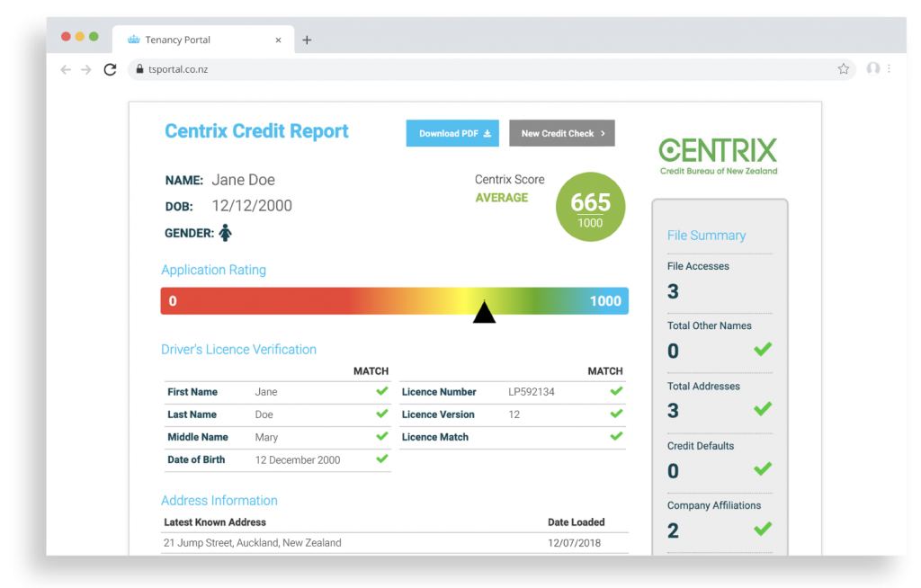This screenshot has height=588, width=921.
Task: Click the browser back arrow
Action: pyautogui.click(x=66, y=70)
